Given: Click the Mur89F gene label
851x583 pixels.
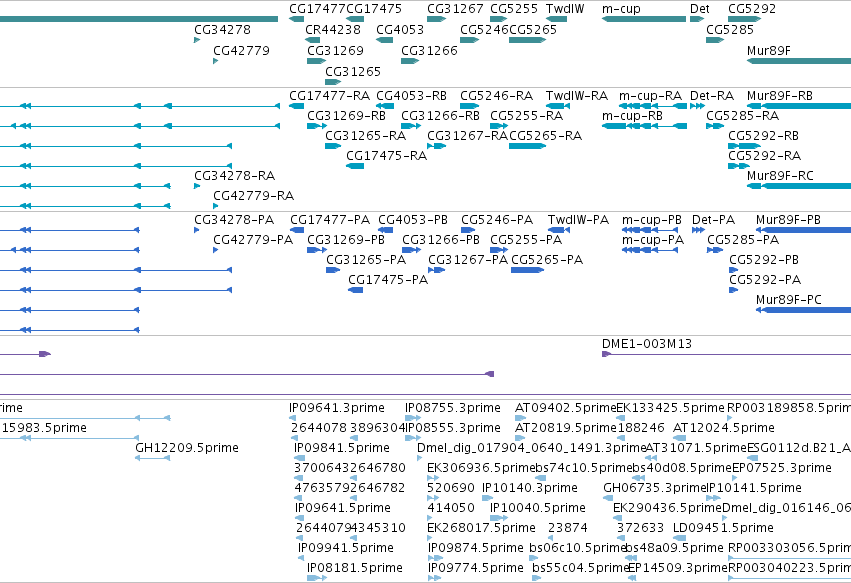Looking at the screenshot, I should click(x=769, y=50).
